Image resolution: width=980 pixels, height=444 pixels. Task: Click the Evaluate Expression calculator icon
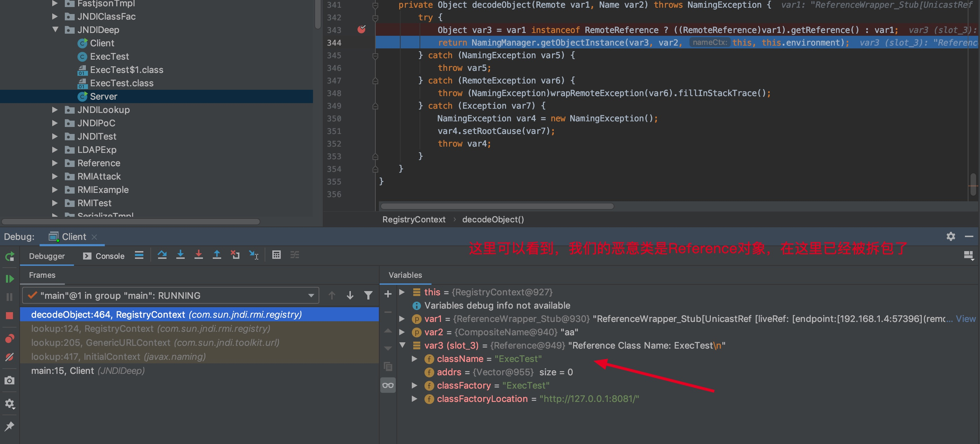tap(277, 255)
